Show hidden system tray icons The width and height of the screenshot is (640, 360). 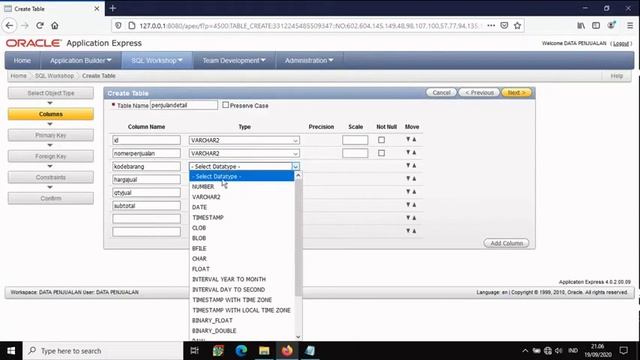[x=525, y=351]
